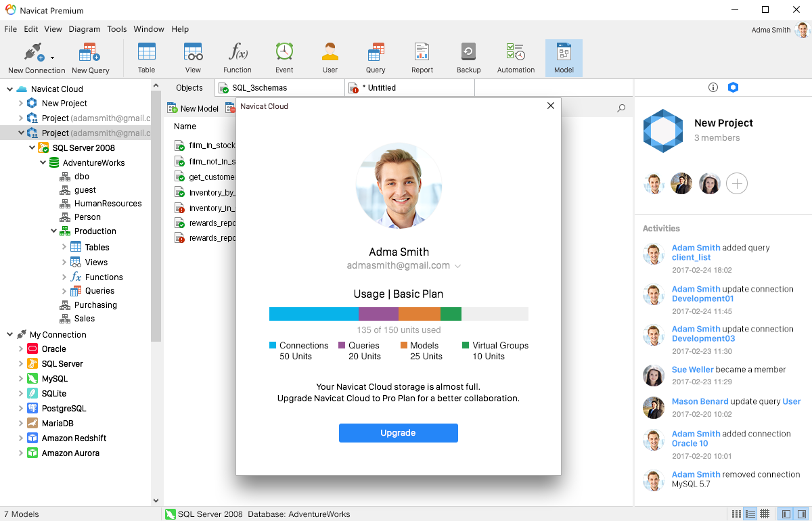Click the MariaDB connection icon
Image resolution: width=812 pixels, height=521 pixels.
point(32,424)
